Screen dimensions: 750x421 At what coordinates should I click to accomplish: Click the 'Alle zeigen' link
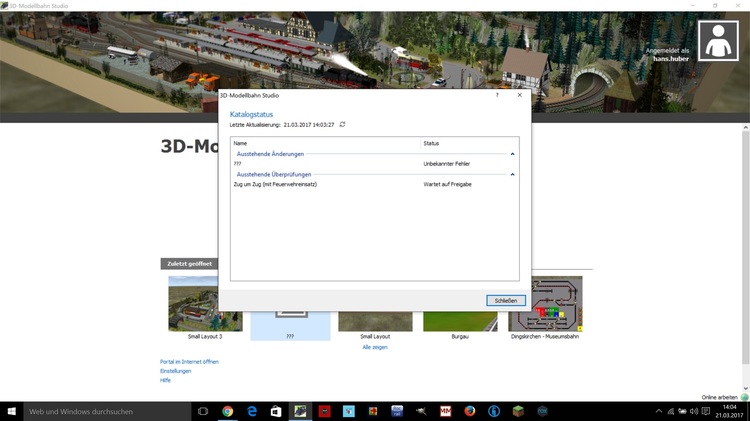point(375,347)
